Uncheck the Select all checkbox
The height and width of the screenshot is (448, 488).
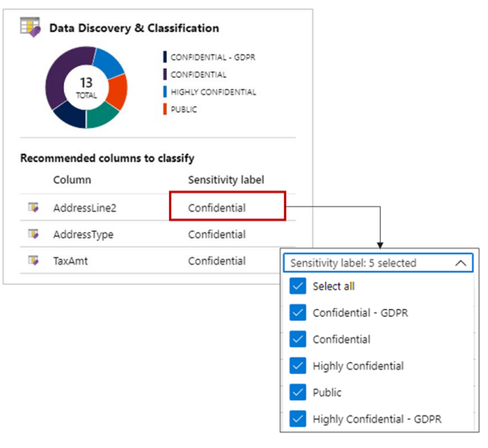coord(298,286)
